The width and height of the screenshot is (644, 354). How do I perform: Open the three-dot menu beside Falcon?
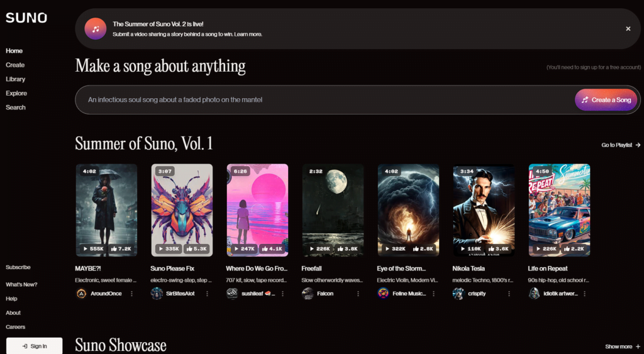(358, 294)
